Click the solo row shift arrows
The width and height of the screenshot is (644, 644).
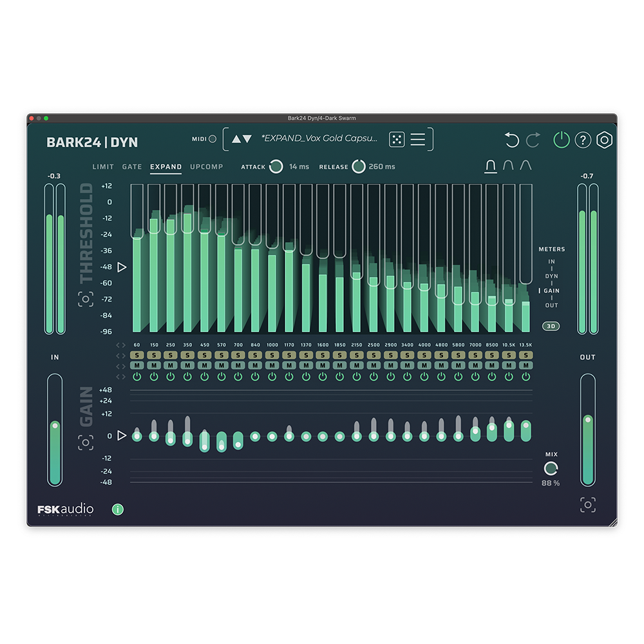(121, 355)
